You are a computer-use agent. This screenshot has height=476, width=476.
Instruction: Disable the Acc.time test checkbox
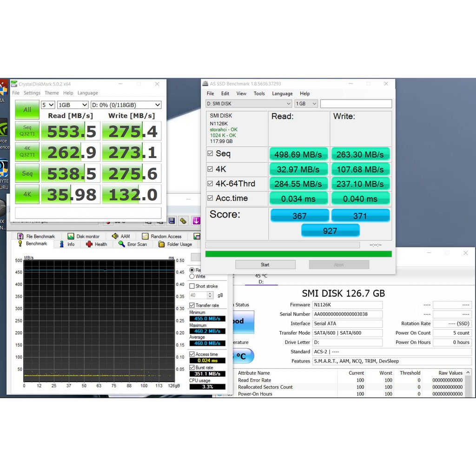coord(210,198)
